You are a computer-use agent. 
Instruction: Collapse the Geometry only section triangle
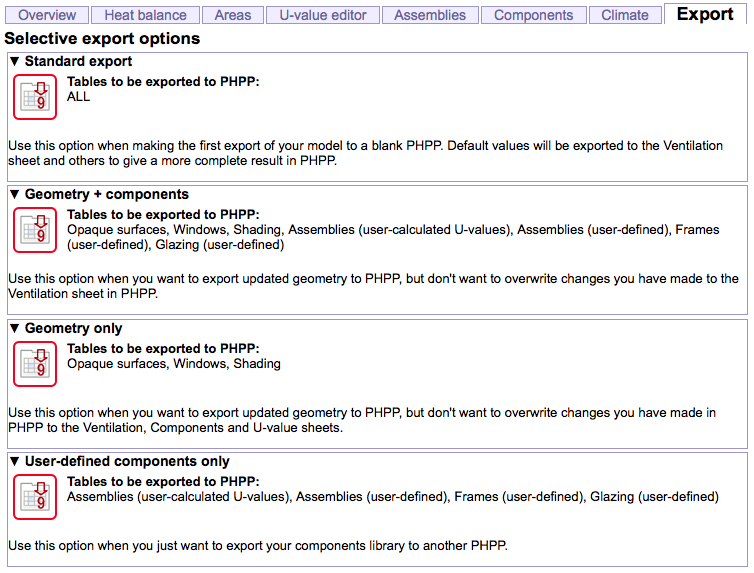[15, 328]
